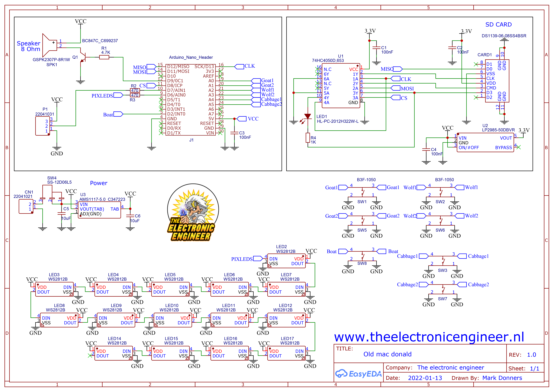Click the LP2985 regulator U2 body

[x=485, y=142]
